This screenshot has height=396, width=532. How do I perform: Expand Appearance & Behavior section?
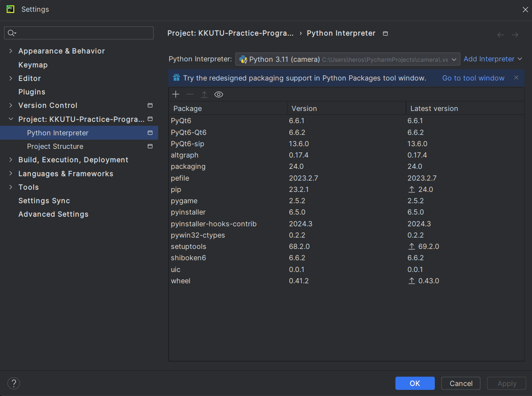11,51
